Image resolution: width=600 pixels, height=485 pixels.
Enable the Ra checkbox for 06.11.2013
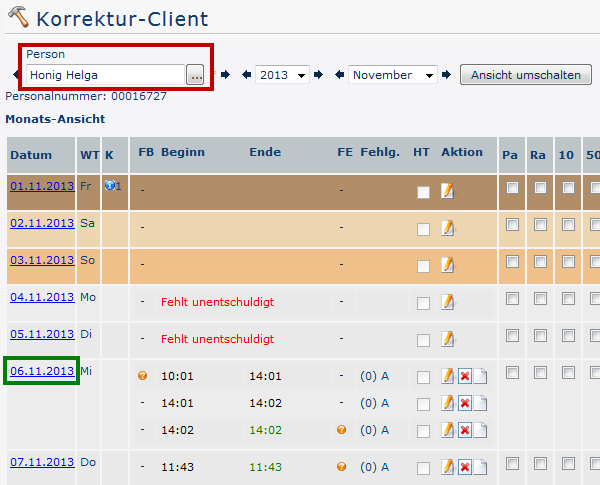click(540, 372)
